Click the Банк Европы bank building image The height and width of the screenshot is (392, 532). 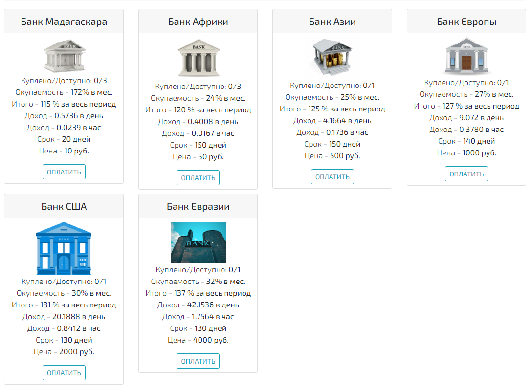click(466, 56)
